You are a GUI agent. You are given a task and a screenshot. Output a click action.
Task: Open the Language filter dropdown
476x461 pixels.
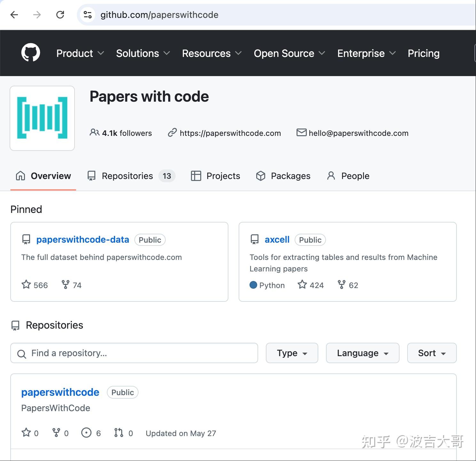tap(362, 353)
